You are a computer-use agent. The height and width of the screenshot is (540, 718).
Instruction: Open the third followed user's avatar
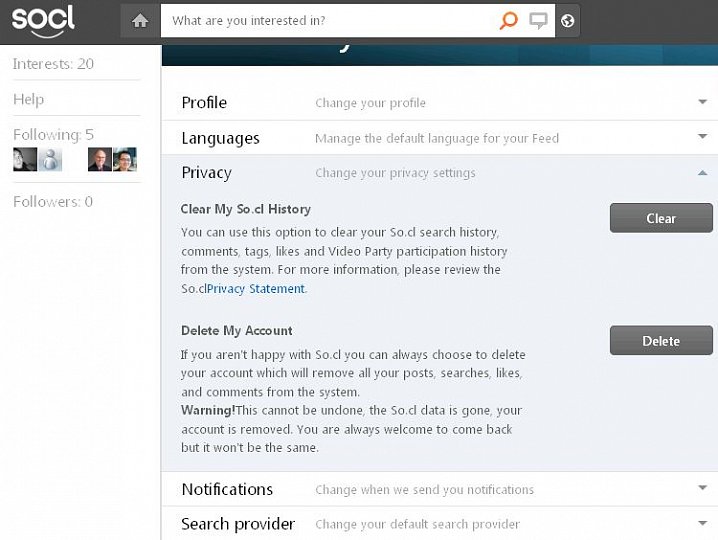tap(99, 159)
